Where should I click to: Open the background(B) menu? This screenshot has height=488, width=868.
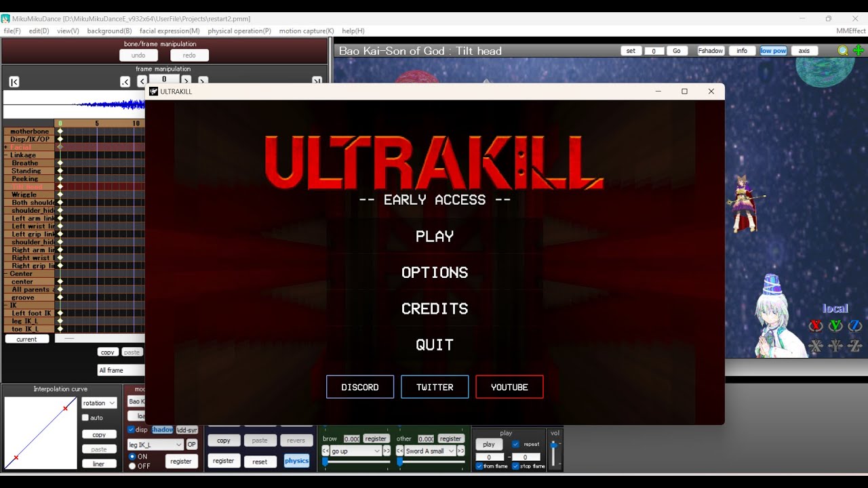pyautogui.click(x=109, y=31)
